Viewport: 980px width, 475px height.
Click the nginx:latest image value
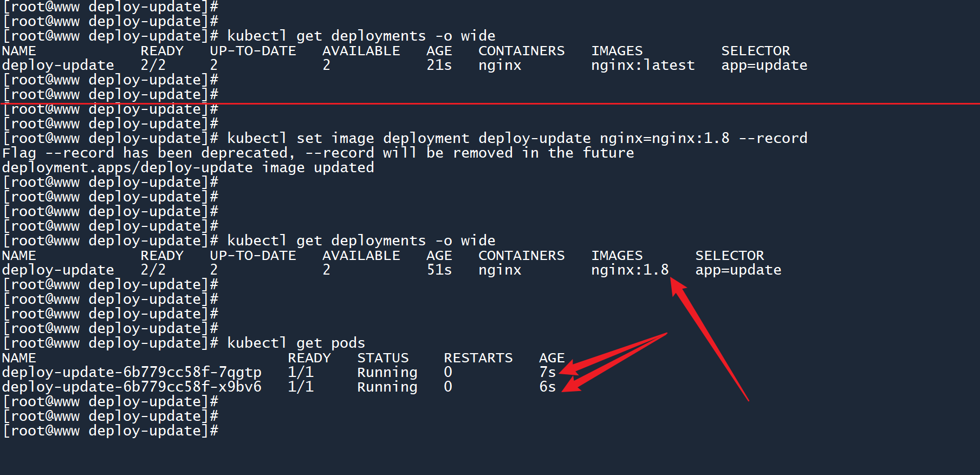(642, 66)
